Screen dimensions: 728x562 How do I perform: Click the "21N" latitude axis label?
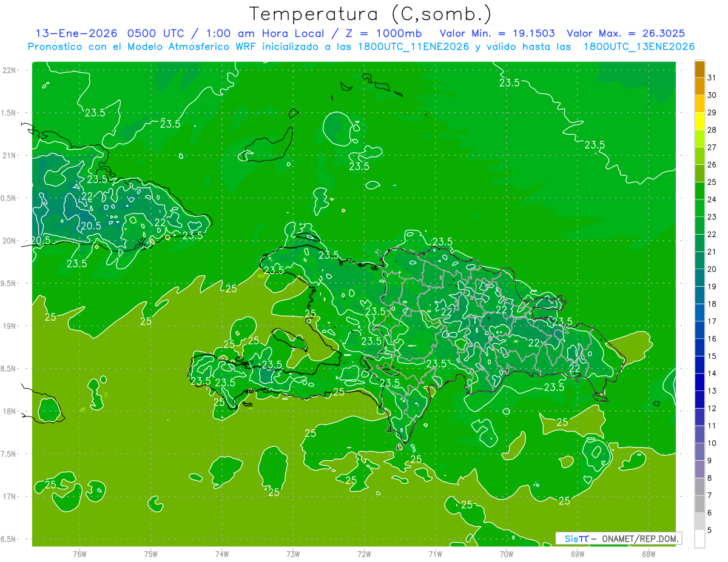click(10, 156)
